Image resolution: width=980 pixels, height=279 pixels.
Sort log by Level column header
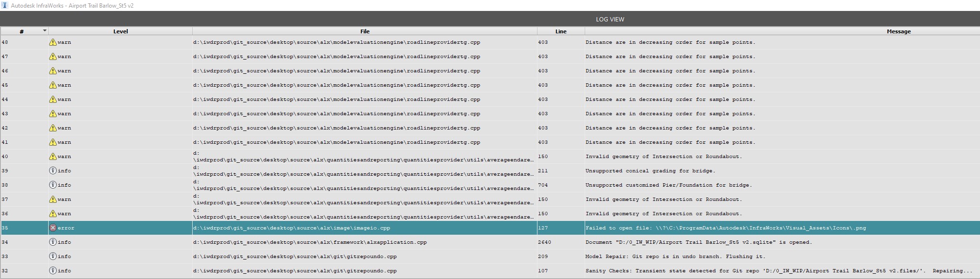coord(120,31)
